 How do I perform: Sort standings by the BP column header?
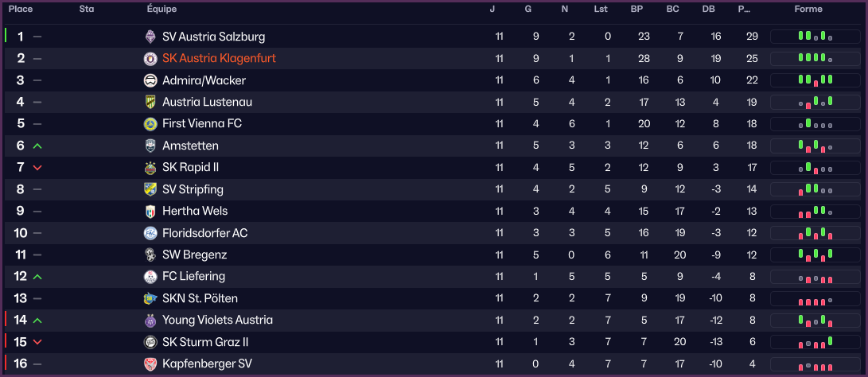click(x=636, y=9)
